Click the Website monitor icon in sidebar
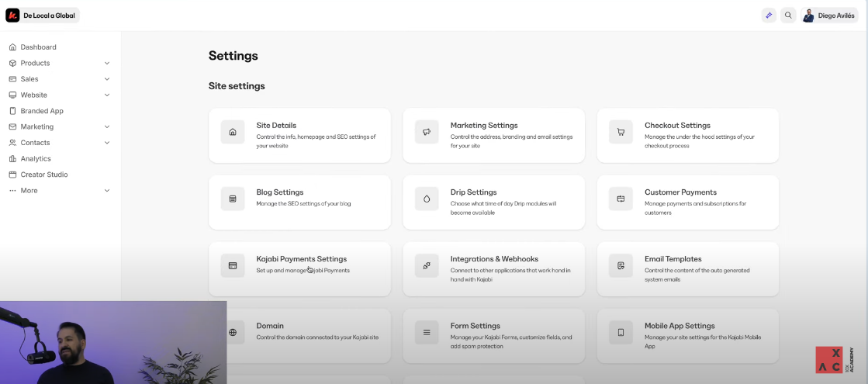The width and height of the screenshot is (868, 384). tap(12, 95)
